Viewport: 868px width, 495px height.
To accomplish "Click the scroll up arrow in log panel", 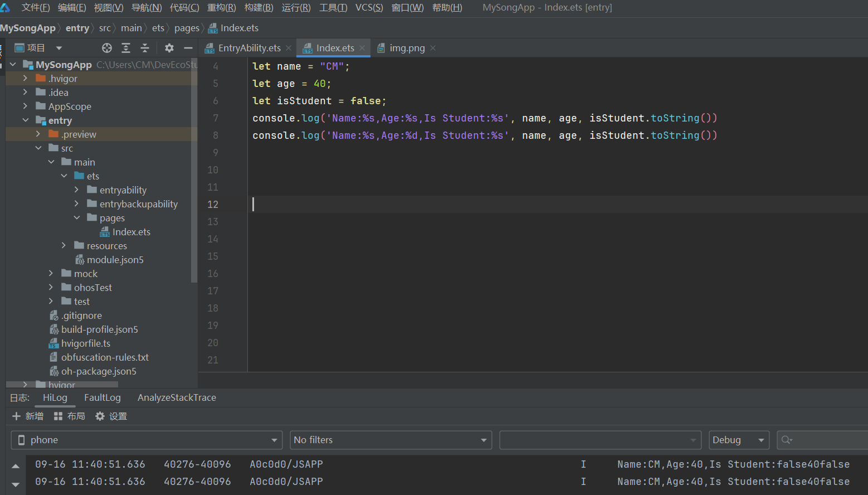I will tap(16, 466).
